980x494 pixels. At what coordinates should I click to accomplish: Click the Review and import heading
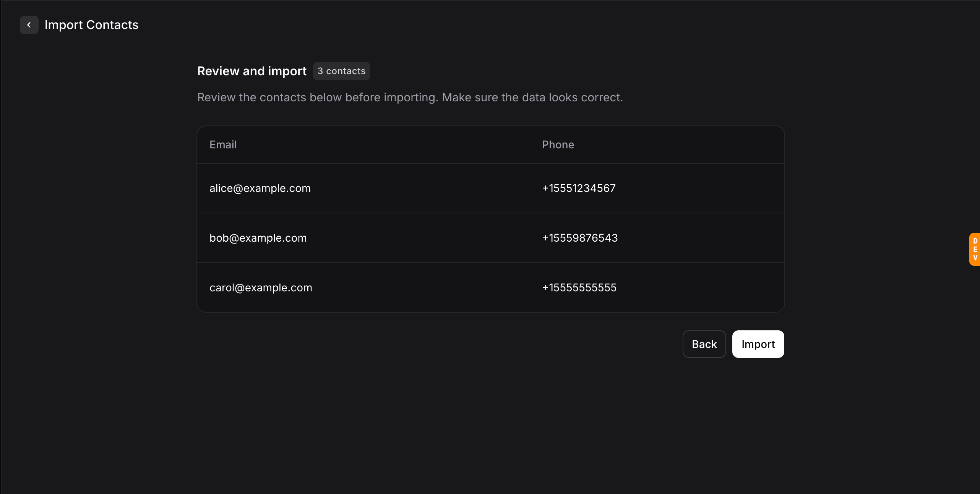pyautogui.click(x=251, y=71)
